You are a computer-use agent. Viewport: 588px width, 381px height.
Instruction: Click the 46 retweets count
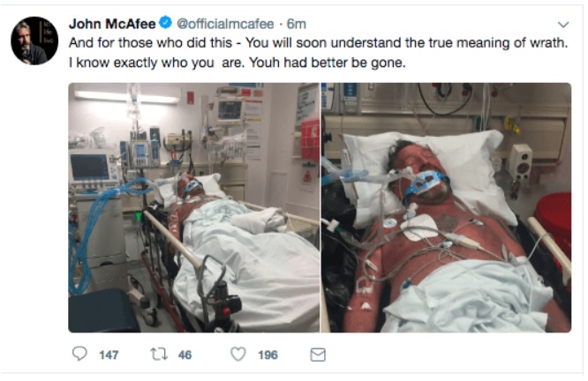click(185, 355)
